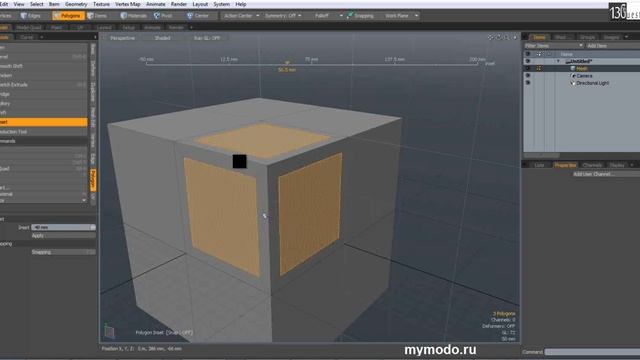Switch to Items selection mode
This screenshot has height=360, width=640.
[97, 16]
